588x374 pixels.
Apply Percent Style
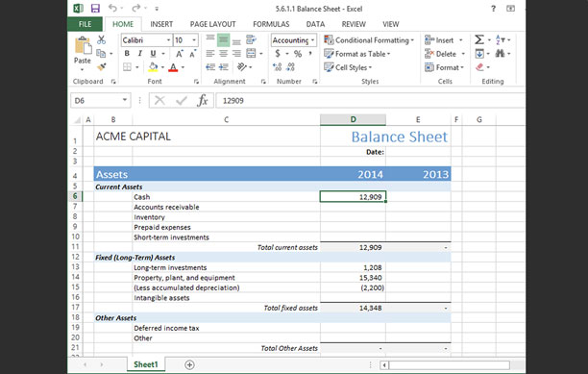point(298,54)
